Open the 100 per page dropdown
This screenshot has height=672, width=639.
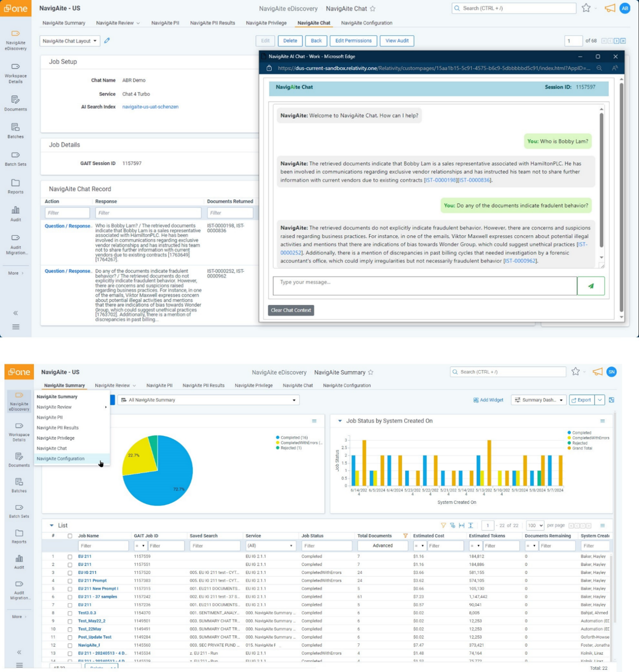point(535,525)
